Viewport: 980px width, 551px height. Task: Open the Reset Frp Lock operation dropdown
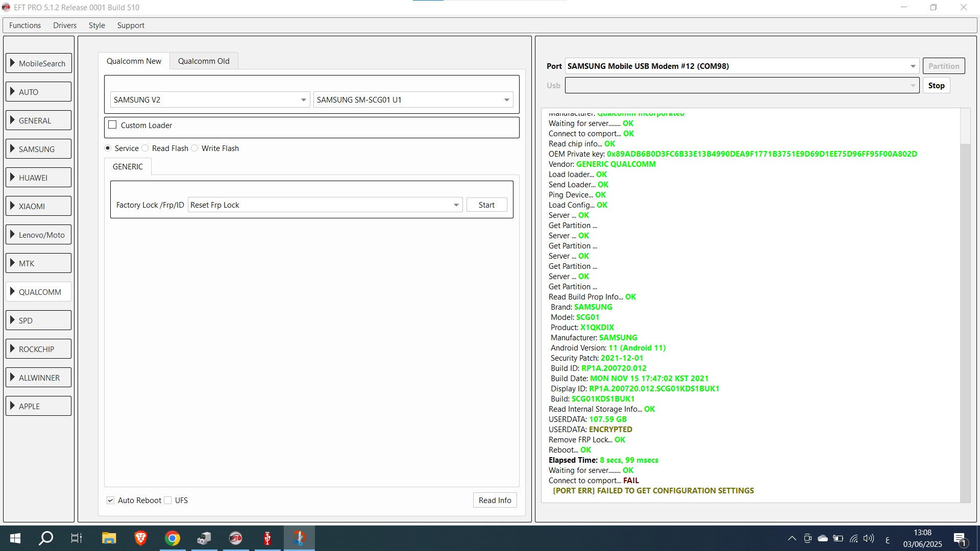tap(325, 205)
